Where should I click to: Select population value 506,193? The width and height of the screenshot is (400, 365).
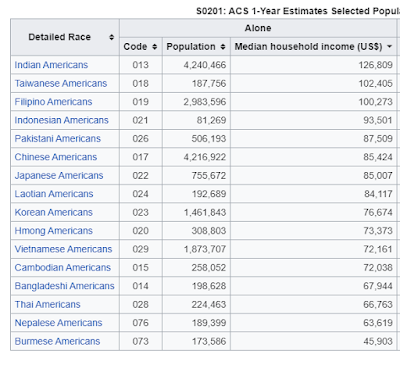pos(209,139)
